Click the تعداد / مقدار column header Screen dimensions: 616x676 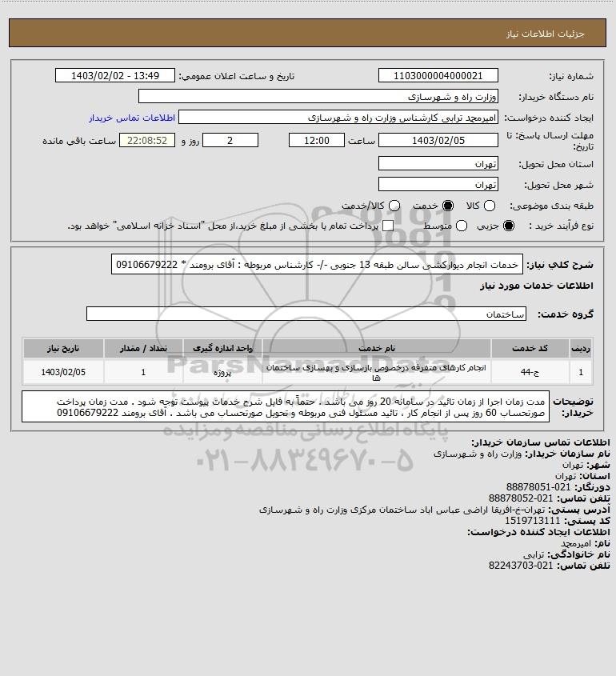point(143,348)
